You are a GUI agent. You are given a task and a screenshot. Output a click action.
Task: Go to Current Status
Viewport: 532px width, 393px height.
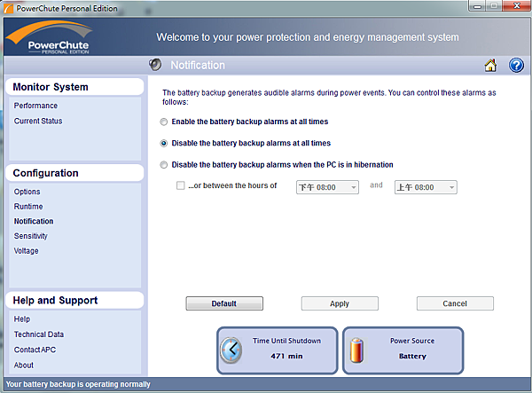38,121
